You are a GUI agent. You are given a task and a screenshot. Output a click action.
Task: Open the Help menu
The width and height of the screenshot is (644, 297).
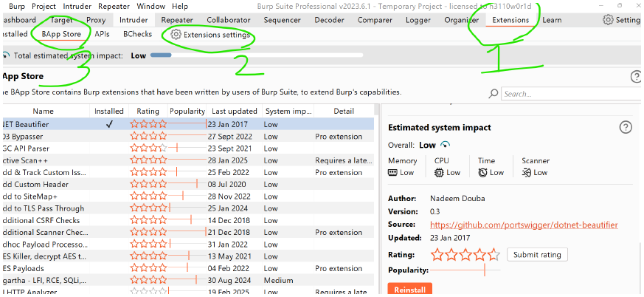pyautogui.click(x=180, y=6)
